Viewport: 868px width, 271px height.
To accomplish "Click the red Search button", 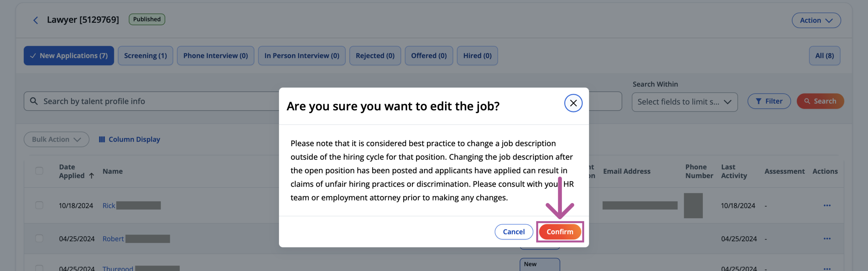I will click(820, 101).
